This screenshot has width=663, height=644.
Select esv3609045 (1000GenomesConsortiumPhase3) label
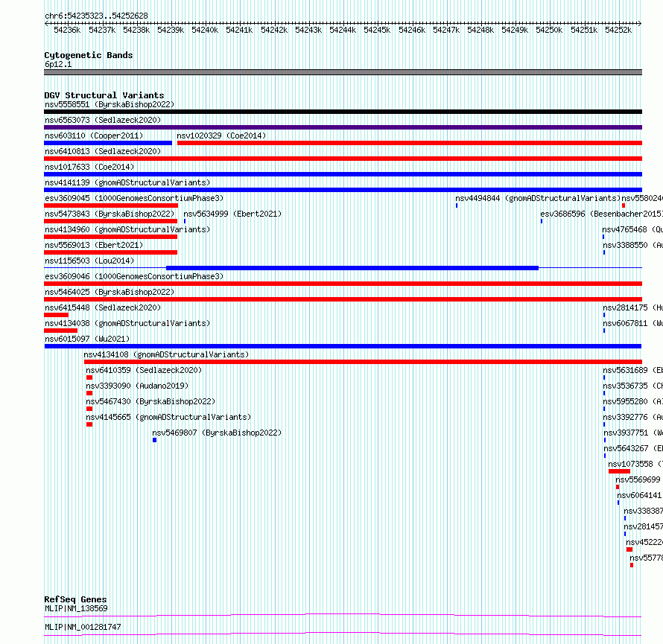(x=134, y=198)
